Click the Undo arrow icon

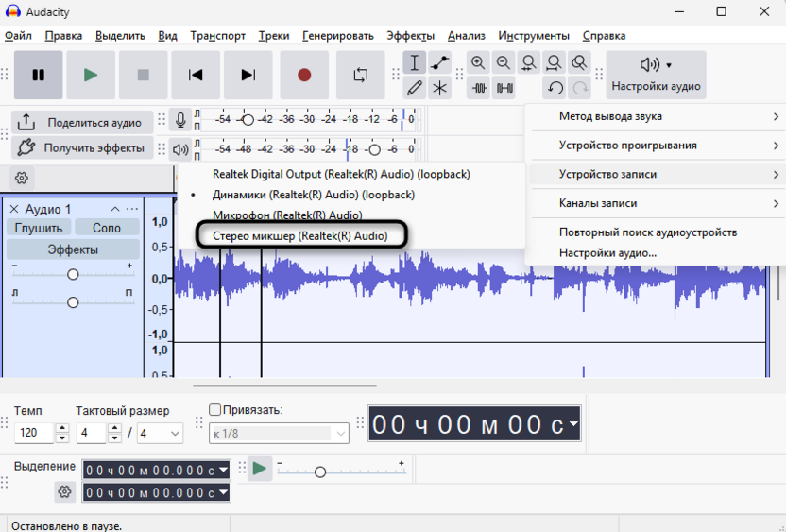click(555, 88)
